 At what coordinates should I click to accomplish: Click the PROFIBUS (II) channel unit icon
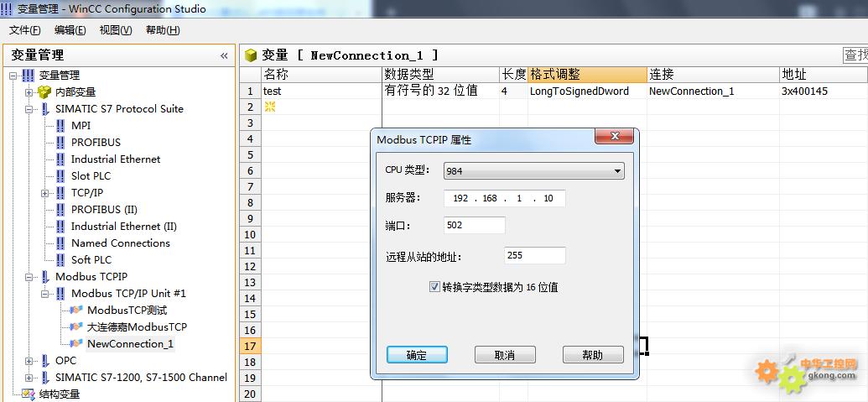point(61,209)
